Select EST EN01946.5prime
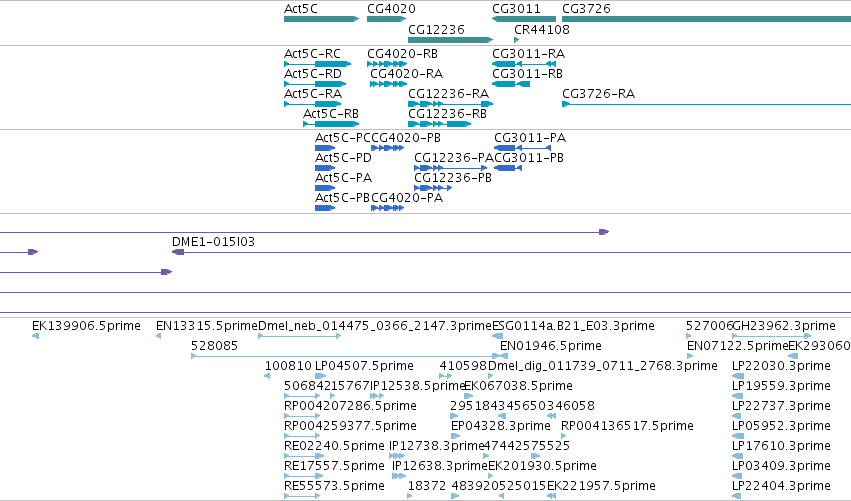851x501 pixels. [x=504, y=357]
